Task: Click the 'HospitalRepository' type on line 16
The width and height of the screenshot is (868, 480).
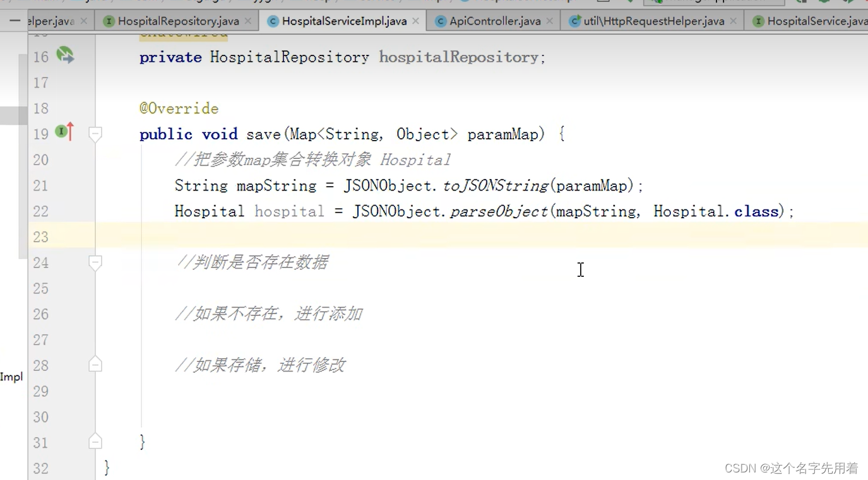Action: (x=290, y=57)
